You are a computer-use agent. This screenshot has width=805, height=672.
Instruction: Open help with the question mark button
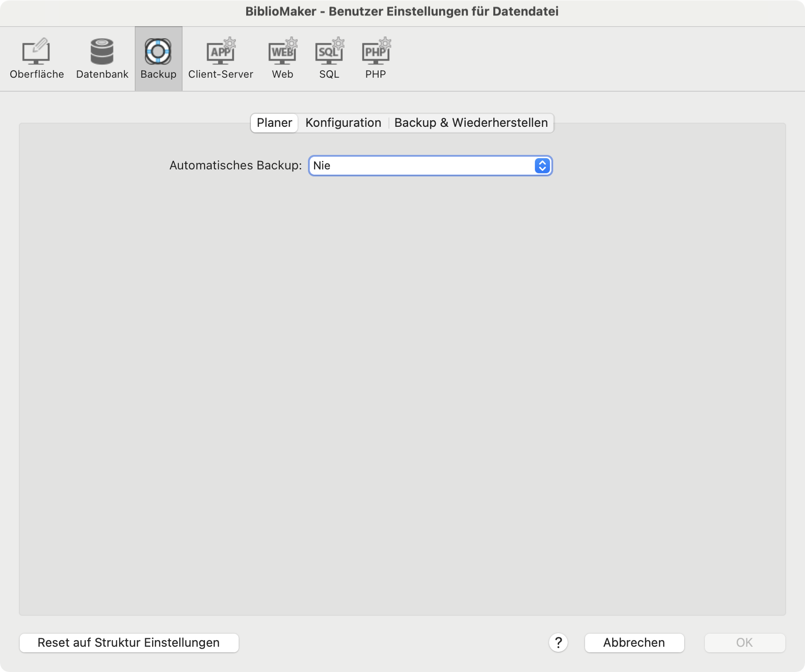point(558,643)
